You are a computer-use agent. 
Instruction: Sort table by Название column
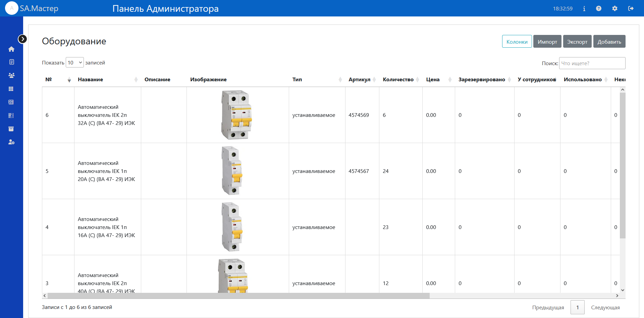91,80
